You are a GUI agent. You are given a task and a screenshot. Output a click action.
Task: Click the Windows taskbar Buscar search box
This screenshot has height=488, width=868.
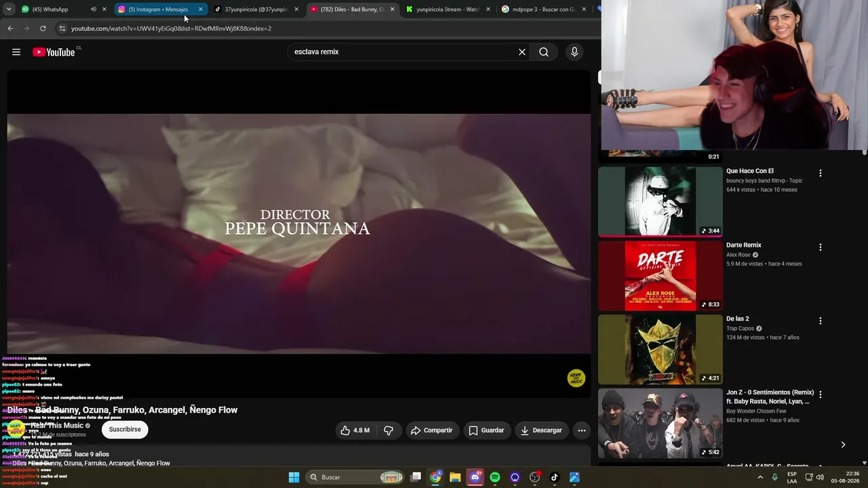tap(356, 477)
